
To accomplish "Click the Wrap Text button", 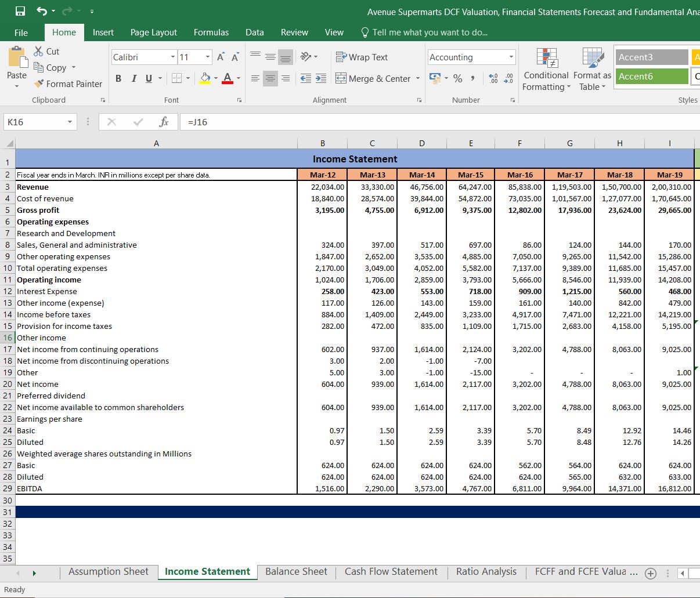I will 362,57.
